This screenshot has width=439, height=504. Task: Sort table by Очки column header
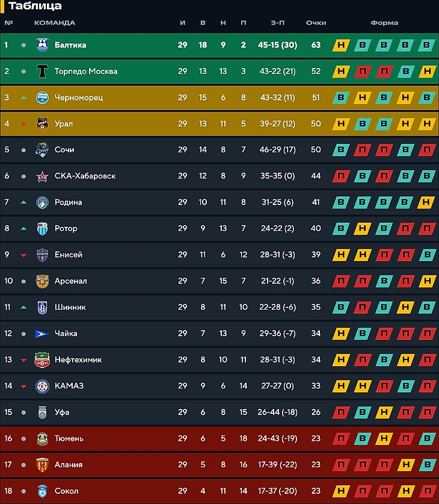tap(316, 23)
